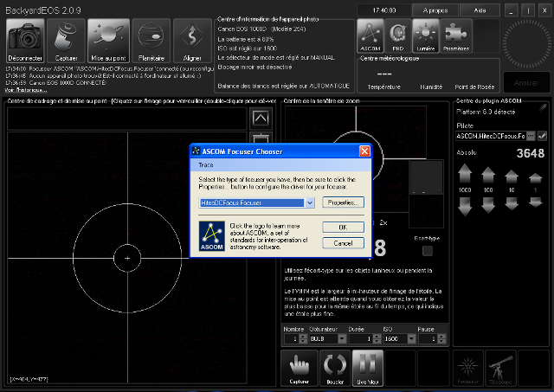Click the La batterie est à 80% text
Screen dimensions: 554x392
click(246, 39)
